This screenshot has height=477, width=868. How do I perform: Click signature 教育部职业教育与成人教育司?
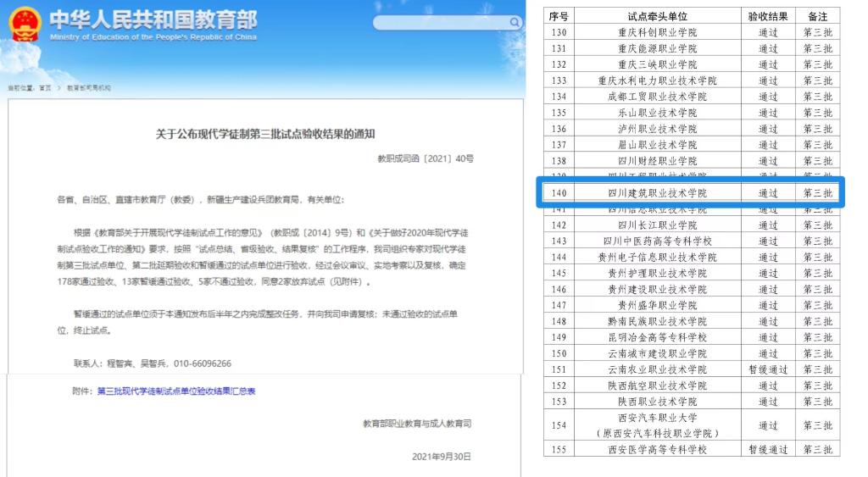pyautogui.click(x=417, y=424)
